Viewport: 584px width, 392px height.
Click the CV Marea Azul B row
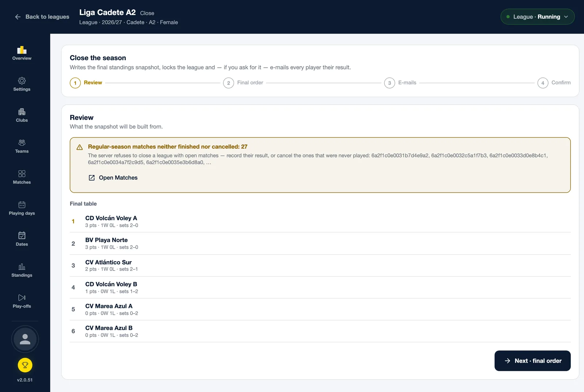point(320,331)
